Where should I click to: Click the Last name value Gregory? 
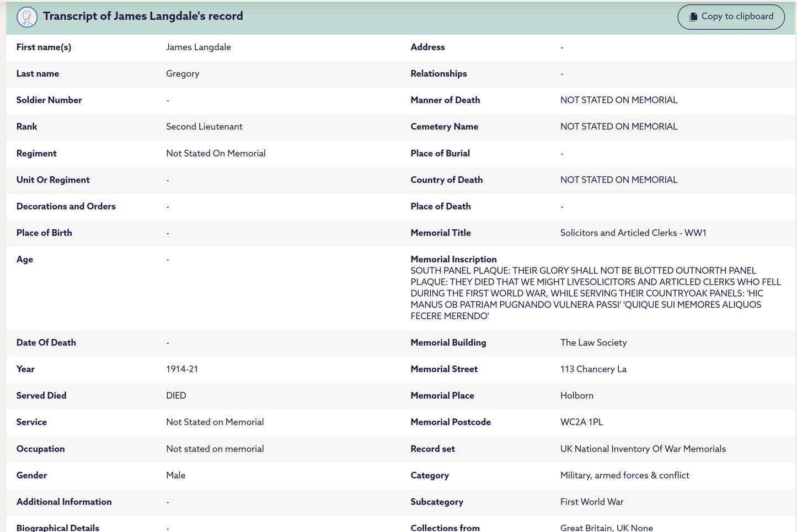click(183, 74)
